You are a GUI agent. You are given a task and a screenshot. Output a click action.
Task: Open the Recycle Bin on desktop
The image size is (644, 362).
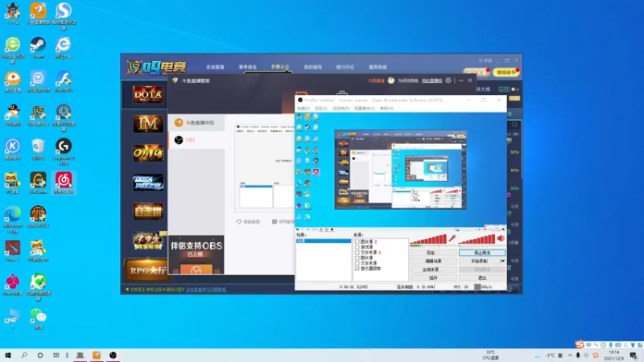pos(38,149)
